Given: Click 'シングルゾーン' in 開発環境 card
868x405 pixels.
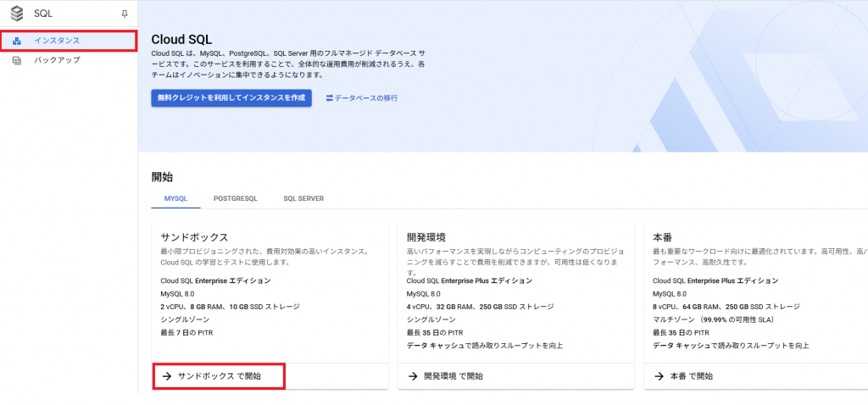Looking at the screenshot, I should [x=431, y=319].
